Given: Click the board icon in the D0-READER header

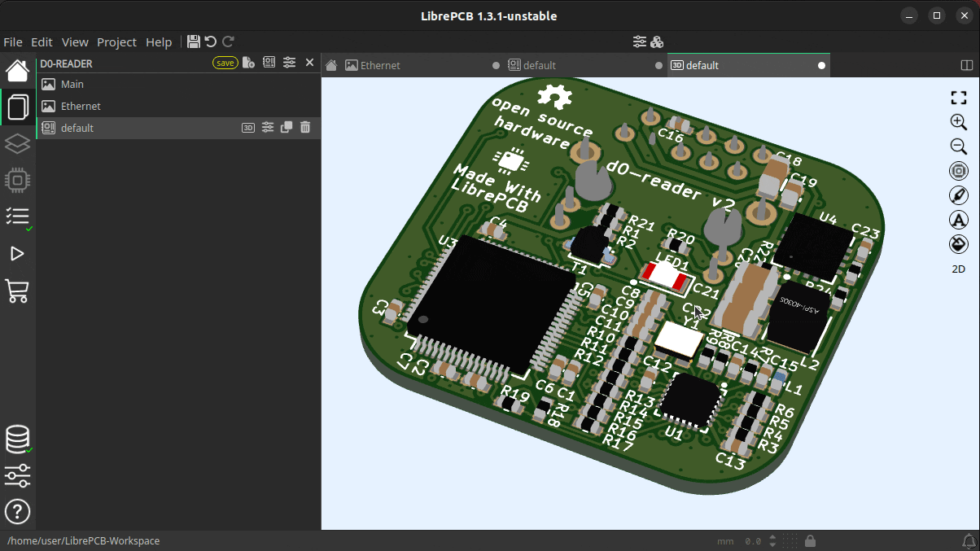Looking at the screenshot, I should pos(269,63).
